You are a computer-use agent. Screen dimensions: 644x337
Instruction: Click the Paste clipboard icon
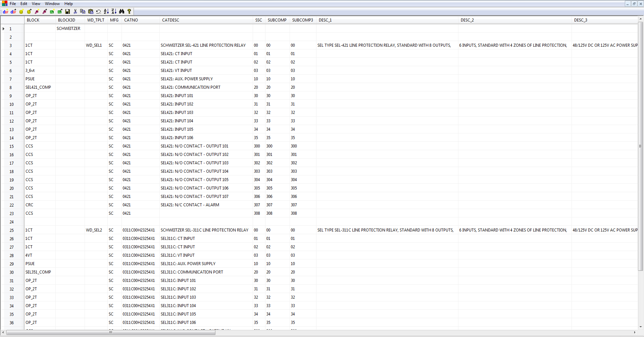(x=91, y=11)
